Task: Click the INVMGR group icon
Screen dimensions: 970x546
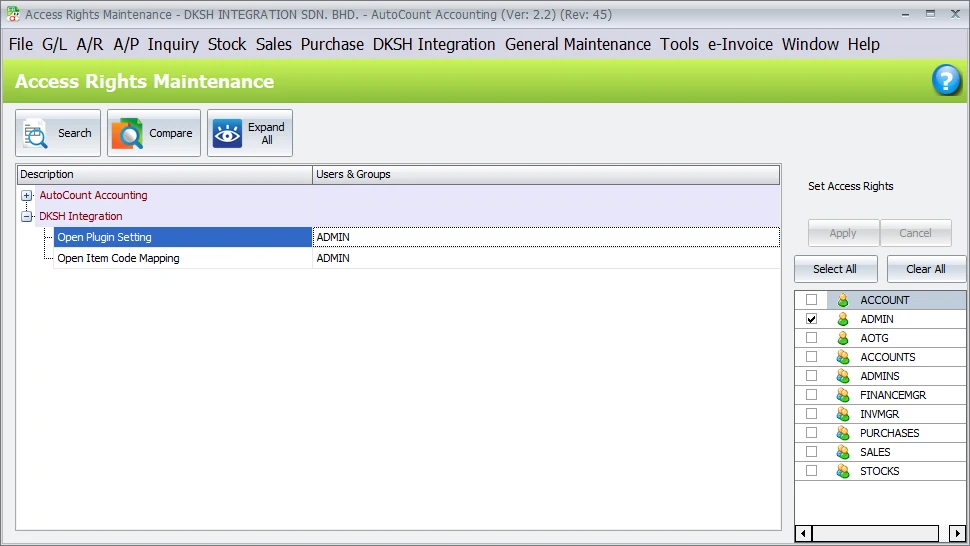Action: point(843,414)
